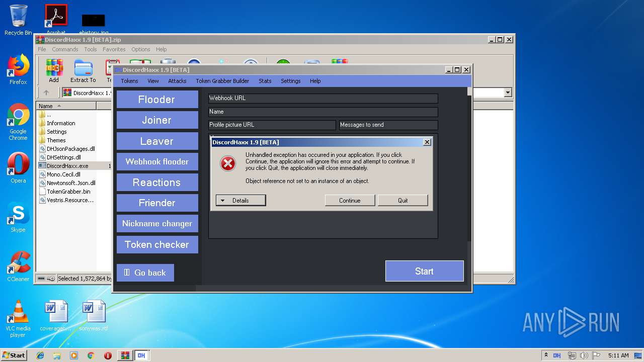Click Windows Explorer taskbar icon

57,355
